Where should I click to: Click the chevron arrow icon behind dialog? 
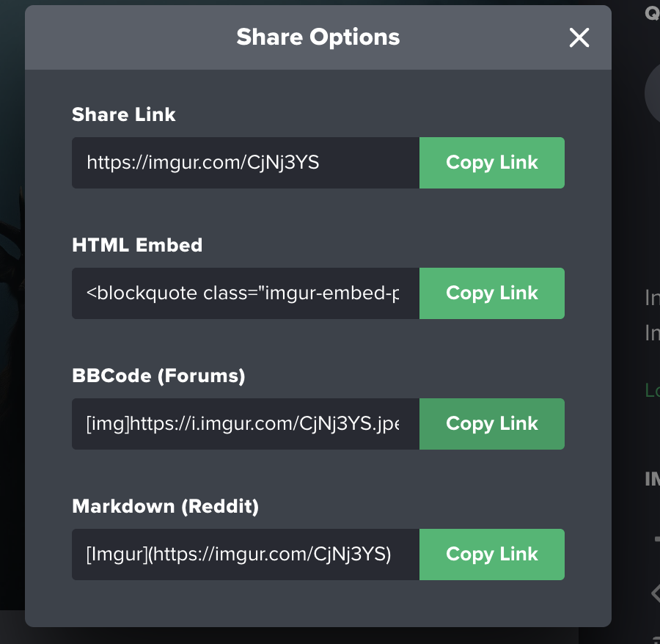point(655,593)
